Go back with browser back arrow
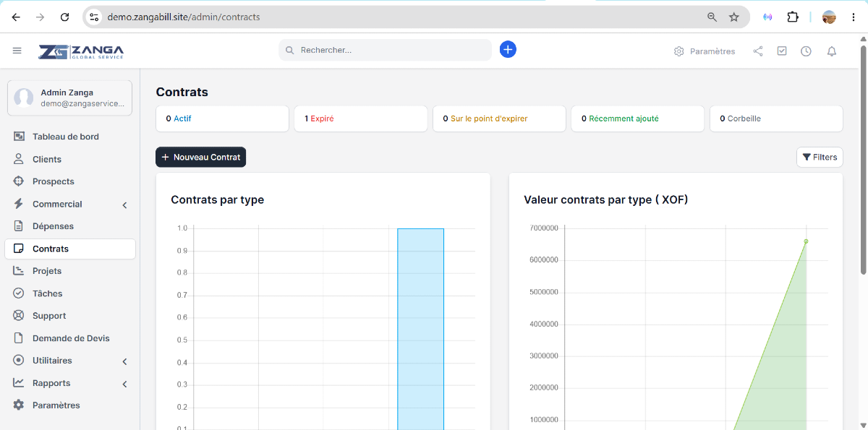 tap(16, 17)
